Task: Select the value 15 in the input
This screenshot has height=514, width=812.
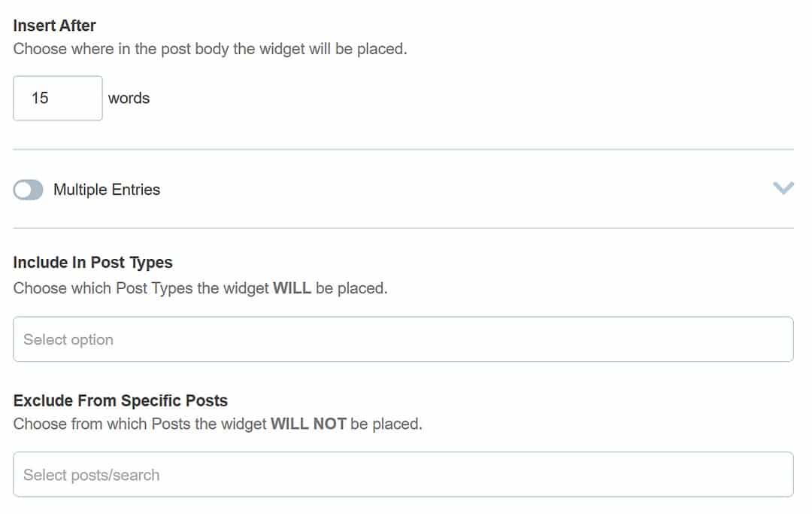Action: (41, 98)
